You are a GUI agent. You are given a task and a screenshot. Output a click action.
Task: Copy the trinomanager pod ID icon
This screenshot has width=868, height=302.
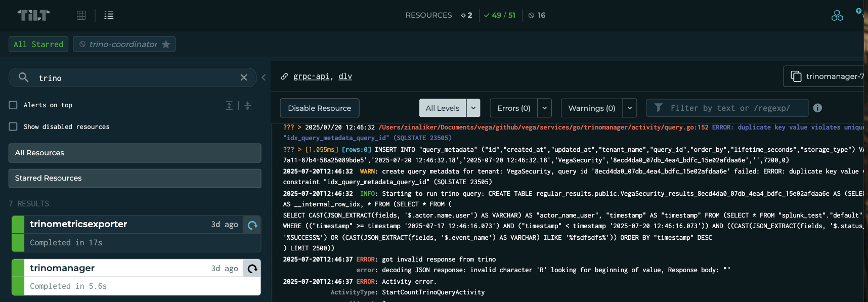pos(796,76)
